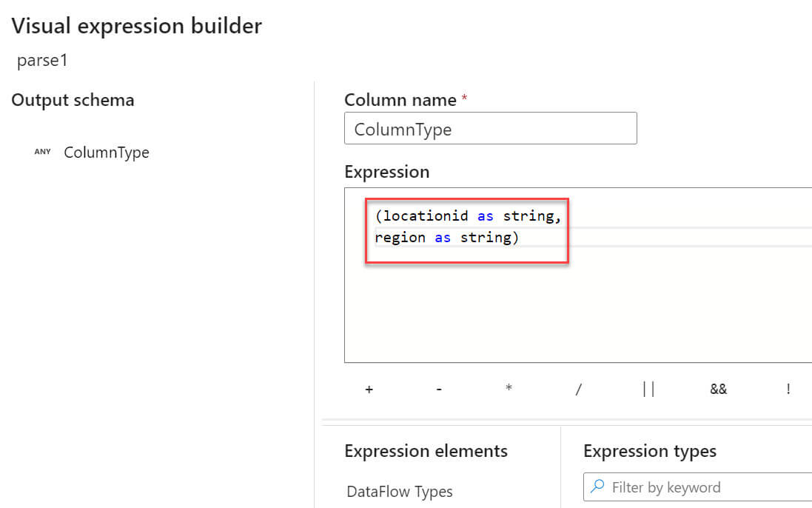Focus the Filter by keyword search box
Image resolution: width=812 pixels, height=508 pixels.
point(703,487)
